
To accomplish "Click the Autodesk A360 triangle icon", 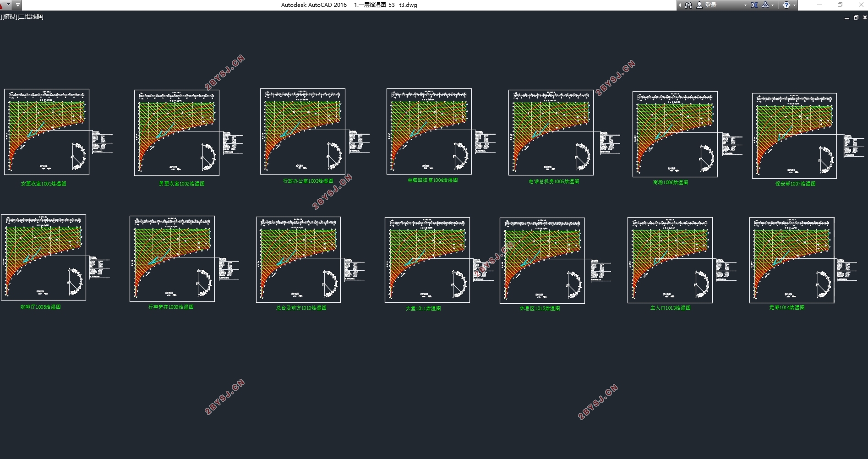I will click(x=765, y=5).
